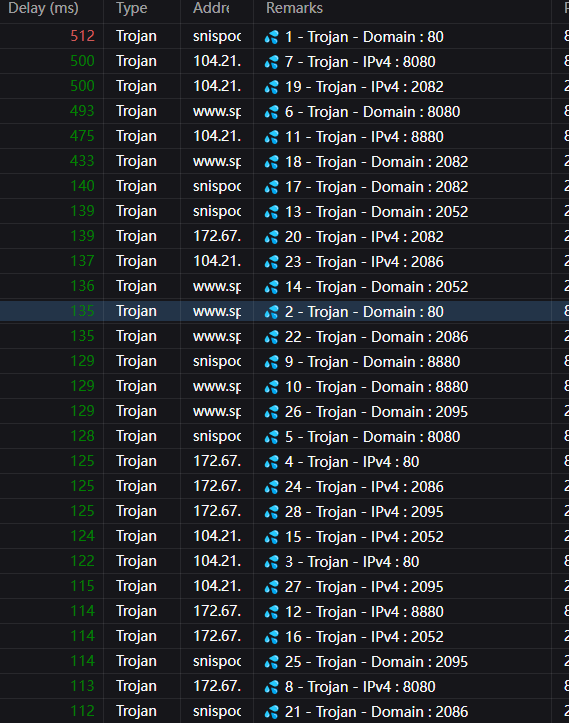569x723 pixels.
Task: Click the truncated Address column header
Action: (211, 8)
